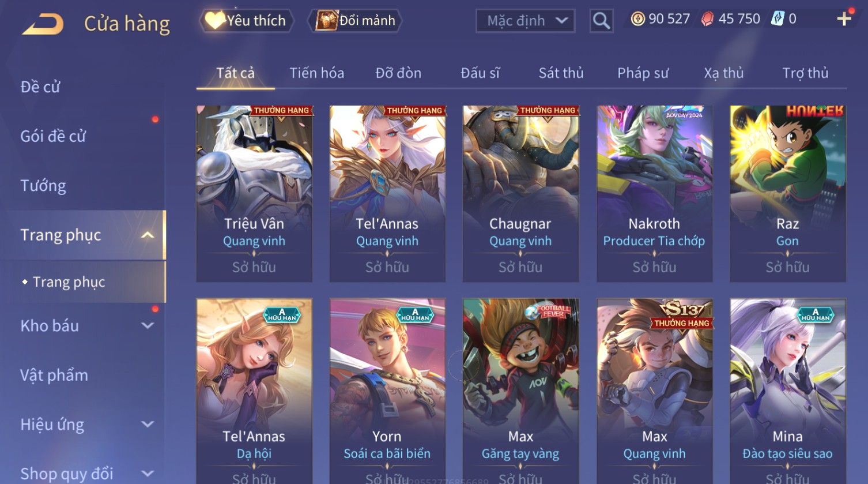
Task: Expand the Hiệu ứng sidebar section
Action: 148,424
